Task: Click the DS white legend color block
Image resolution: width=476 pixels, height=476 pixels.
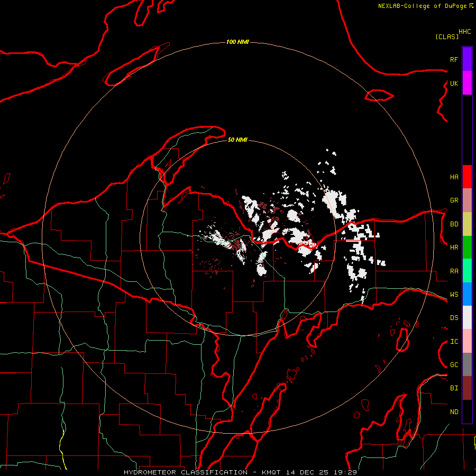Action: [467, 317]
